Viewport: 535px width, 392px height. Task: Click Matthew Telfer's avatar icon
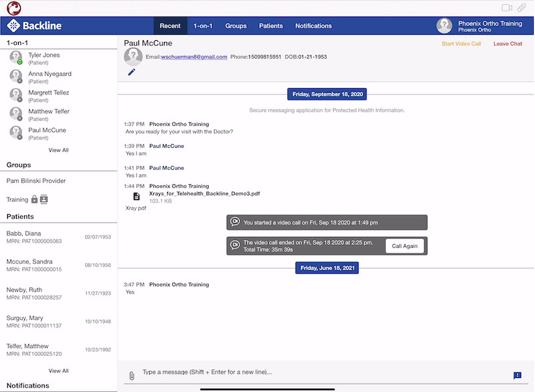tap(15, 114)
